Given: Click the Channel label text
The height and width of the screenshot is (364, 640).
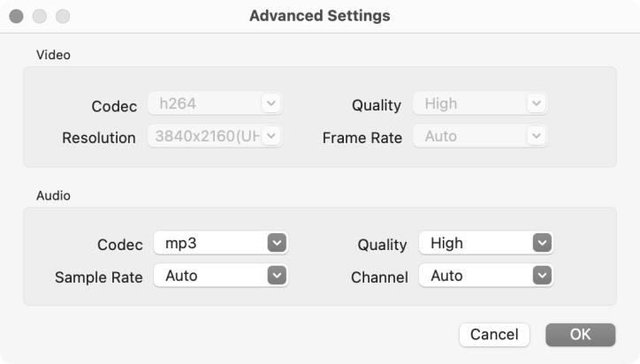Looking at the screenshot, I should [x=379, y=277].
